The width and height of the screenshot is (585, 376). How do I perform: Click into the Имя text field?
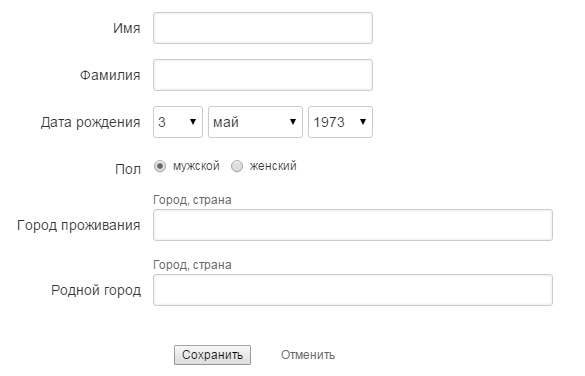[x=263, y=28]
